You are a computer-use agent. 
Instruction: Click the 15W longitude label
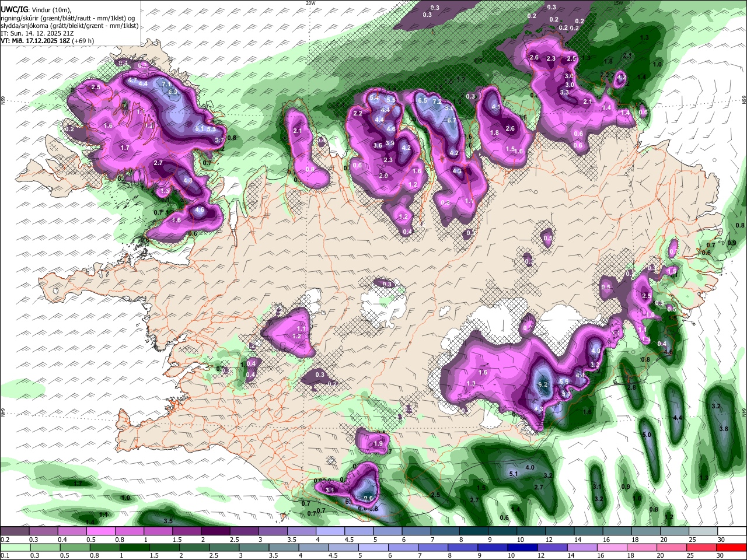618,3
